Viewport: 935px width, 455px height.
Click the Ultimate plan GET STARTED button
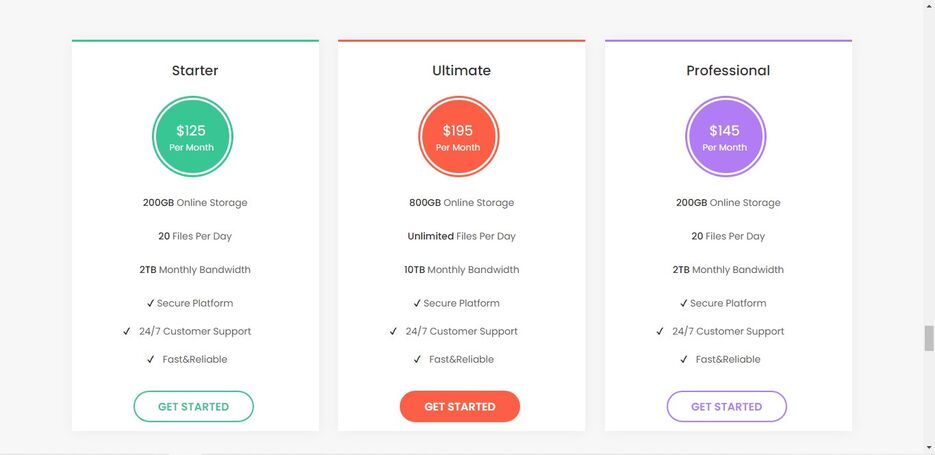pos(460,406)
